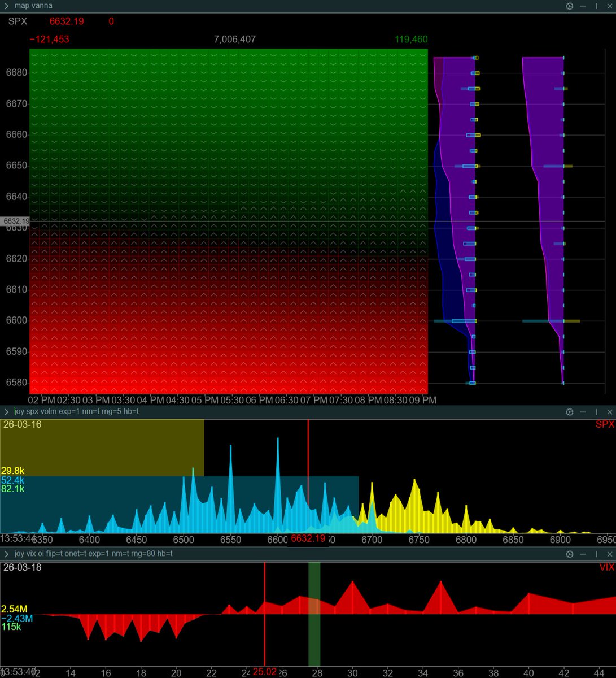
Task: Click the joy spx volm command title
Action: point(77,411)
